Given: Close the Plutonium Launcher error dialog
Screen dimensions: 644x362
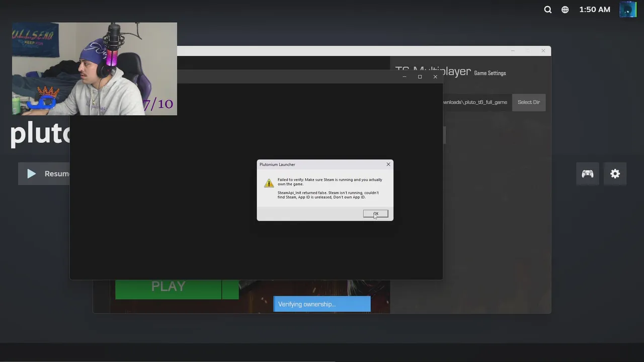Looking at the screenshot, I should (388, 164).
